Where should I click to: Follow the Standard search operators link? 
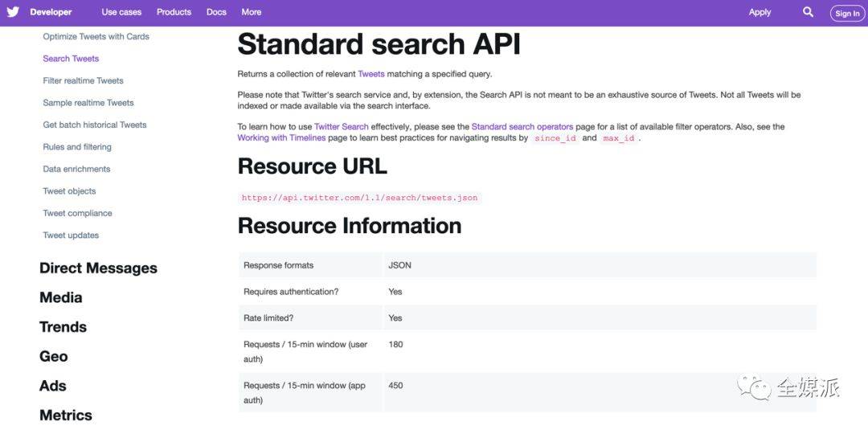tap(522, 126)
